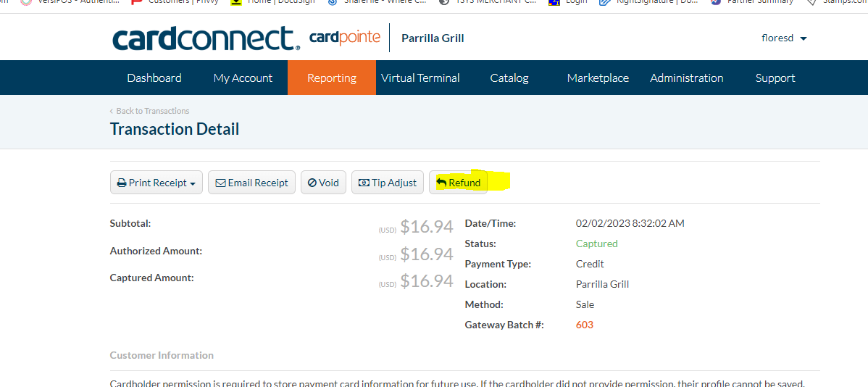Click the Tip Adjust button
The height and width of the screenshot is (387, 868).
tap(388, 182)
